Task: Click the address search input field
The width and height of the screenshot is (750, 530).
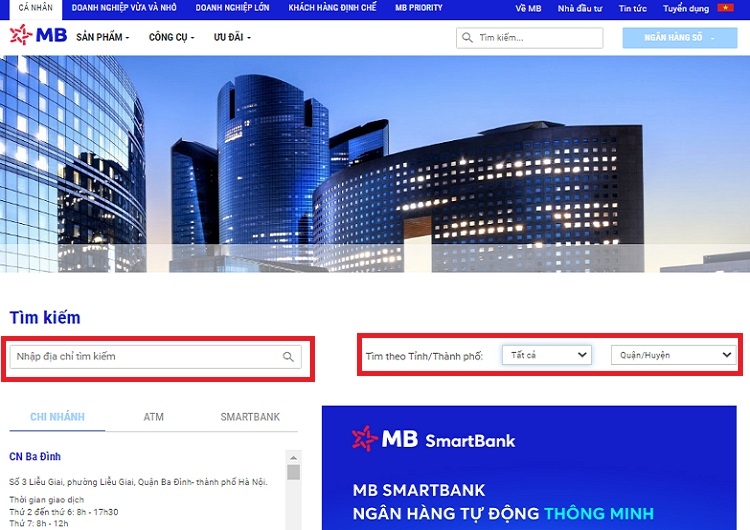Action: (x=145, y=357)
